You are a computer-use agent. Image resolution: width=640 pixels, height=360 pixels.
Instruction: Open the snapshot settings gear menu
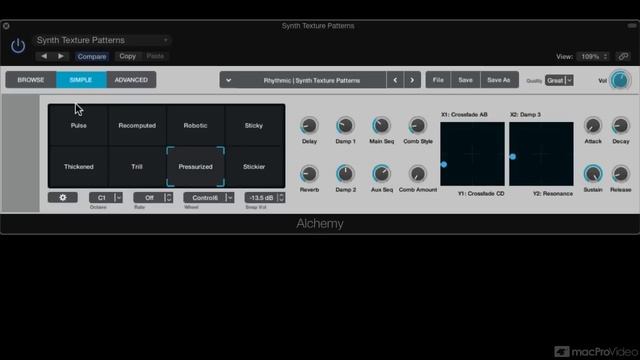point(62,198)
